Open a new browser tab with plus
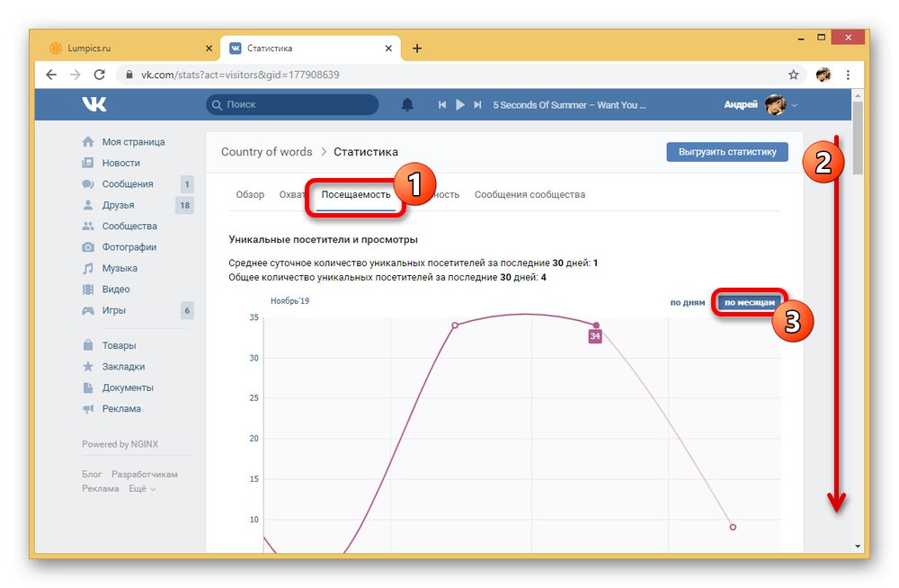The image size is (899, 588). pos(417,49)
